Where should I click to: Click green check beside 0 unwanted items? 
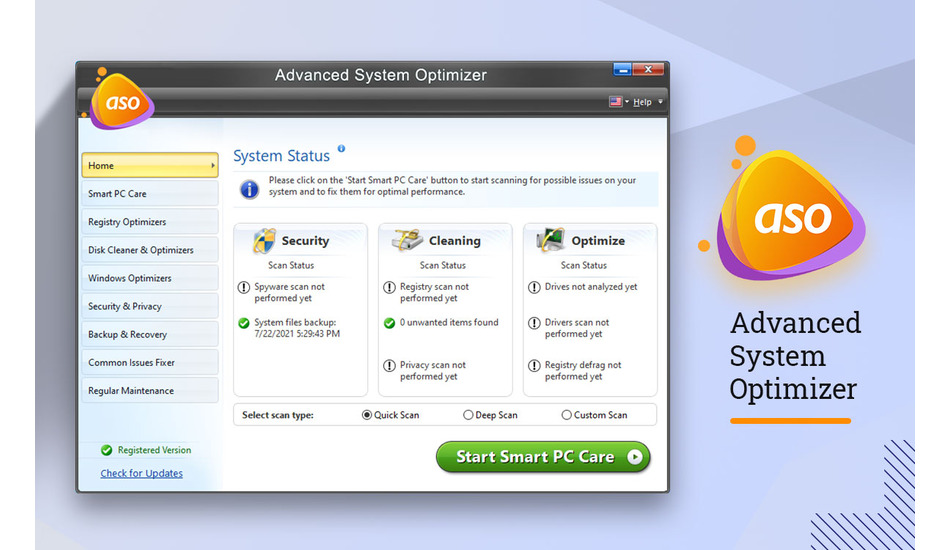tap(390, 323)
